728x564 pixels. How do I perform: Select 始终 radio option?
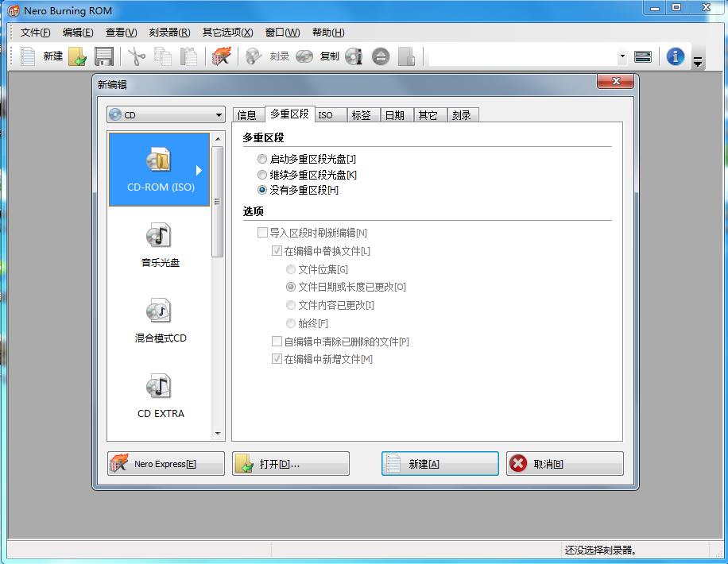click(x=291, y=323)
